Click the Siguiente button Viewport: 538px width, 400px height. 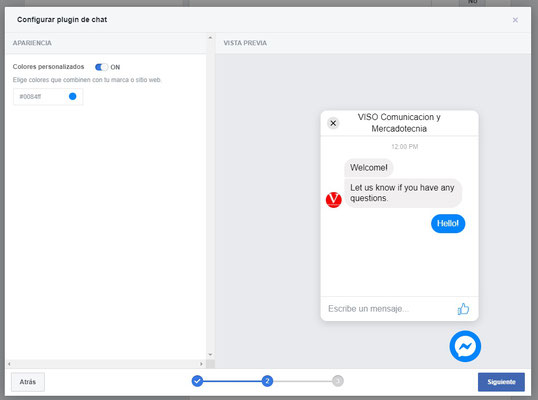[501, 382]
